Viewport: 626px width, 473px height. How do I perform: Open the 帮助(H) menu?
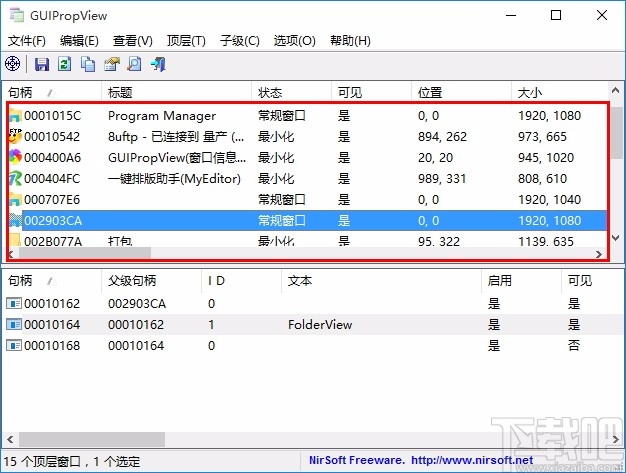tap(350, 41)
